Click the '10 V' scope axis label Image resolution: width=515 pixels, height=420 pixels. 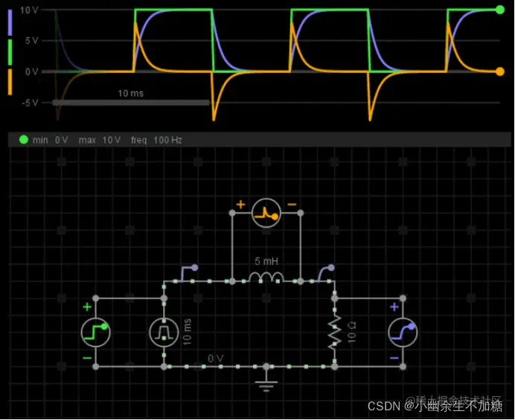click(x=29, y=10)
